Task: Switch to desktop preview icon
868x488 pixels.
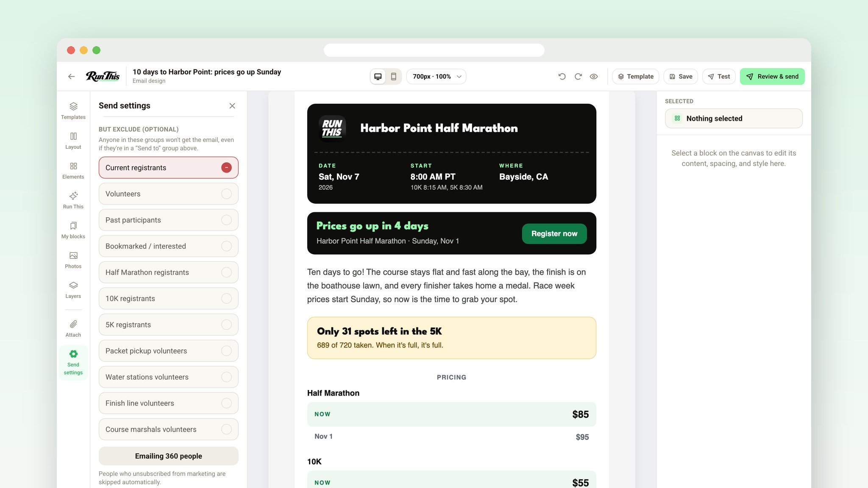Action: coord(378,77)
